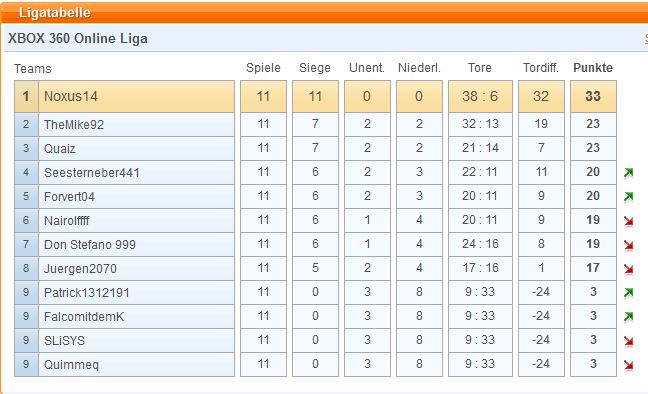Open TheMike92 team entry

(74, 124)
